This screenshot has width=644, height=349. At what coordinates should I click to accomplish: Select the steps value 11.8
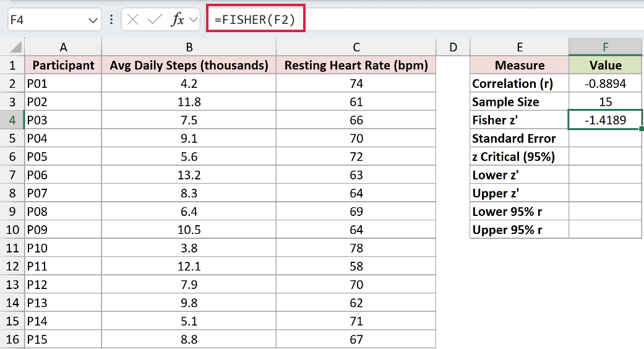[189, 102]
